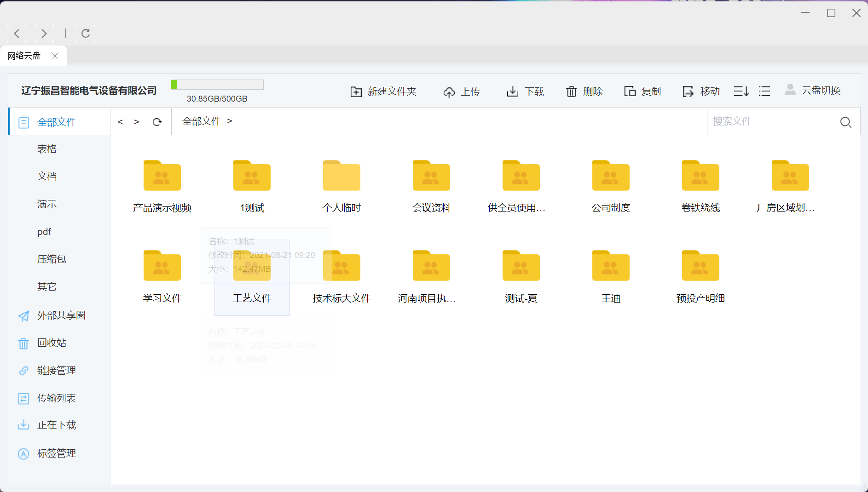This screenshot has height=492, width=868.
Task: Click the search magnifier icon
Action: 845,122
